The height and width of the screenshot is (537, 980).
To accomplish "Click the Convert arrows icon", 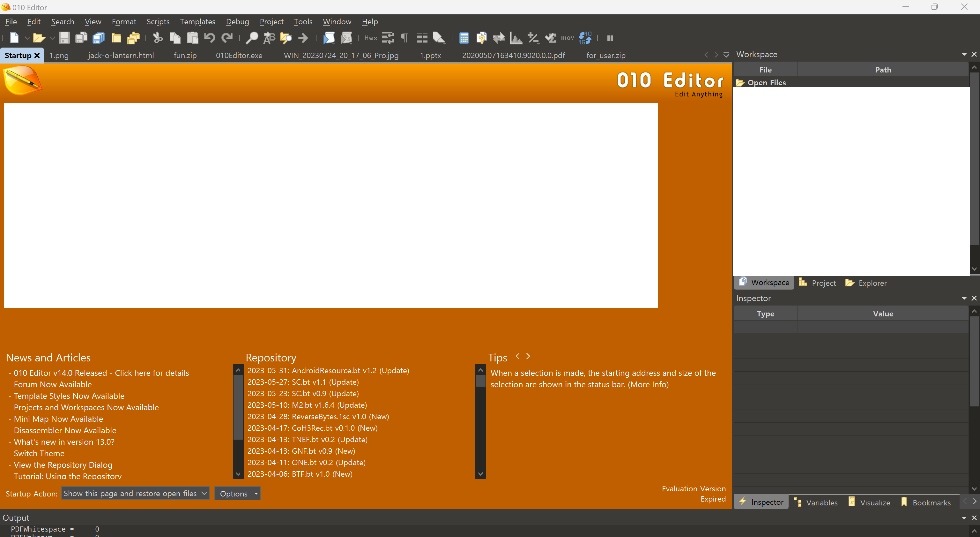I will pos(499,38).
